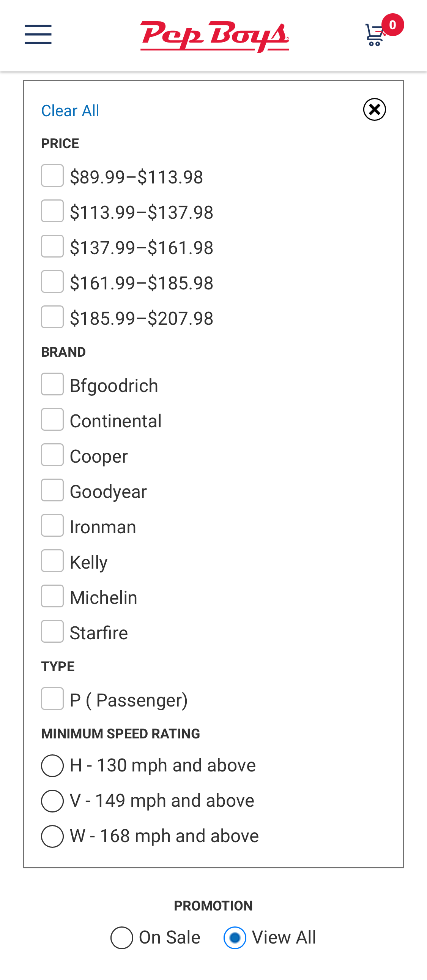Select Michelin brand checkbox
Image resolution: width=427 pixels, height=980 pixels.
(x=52, y=596)
